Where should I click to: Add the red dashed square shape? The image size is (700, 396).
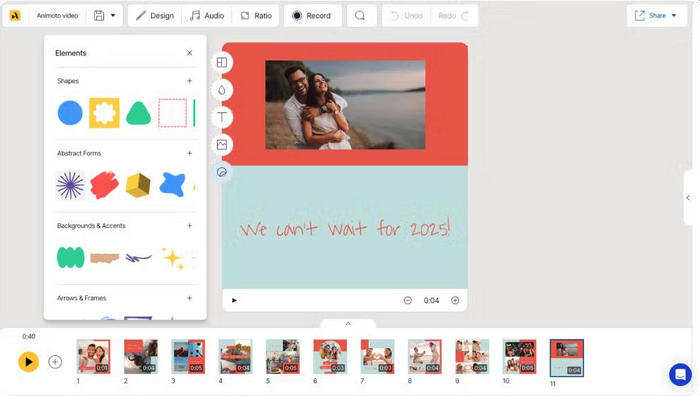[x=172, y=113]
